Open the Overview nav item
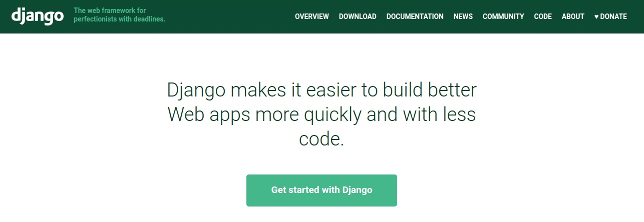This screenshot has width=644, height=222. 312,16
